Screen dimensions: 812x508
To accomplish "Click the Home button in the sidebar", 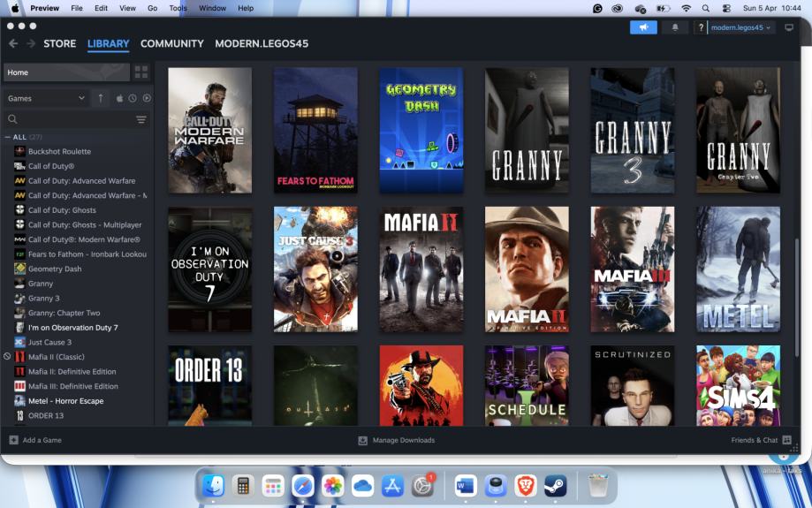I will click(x=66, y=72).
